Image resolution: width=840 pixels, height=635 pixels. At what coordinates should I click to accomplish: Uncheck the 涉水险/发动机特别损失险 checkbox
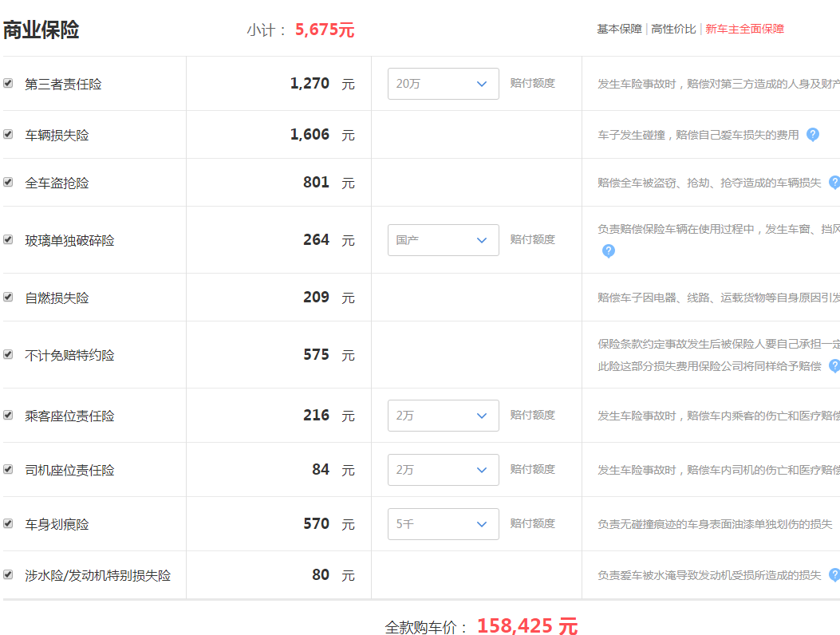[x=8, y=574]
